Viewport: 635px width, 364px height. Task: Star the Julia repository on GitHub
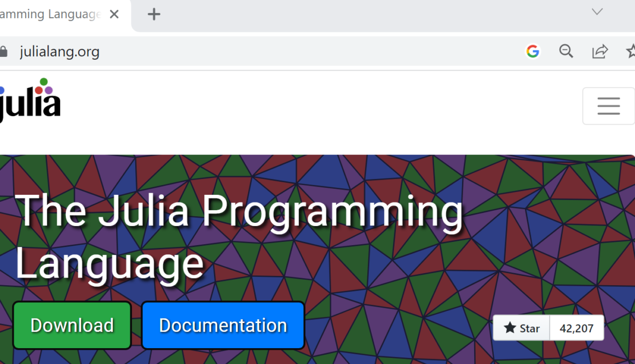[521, 328]
